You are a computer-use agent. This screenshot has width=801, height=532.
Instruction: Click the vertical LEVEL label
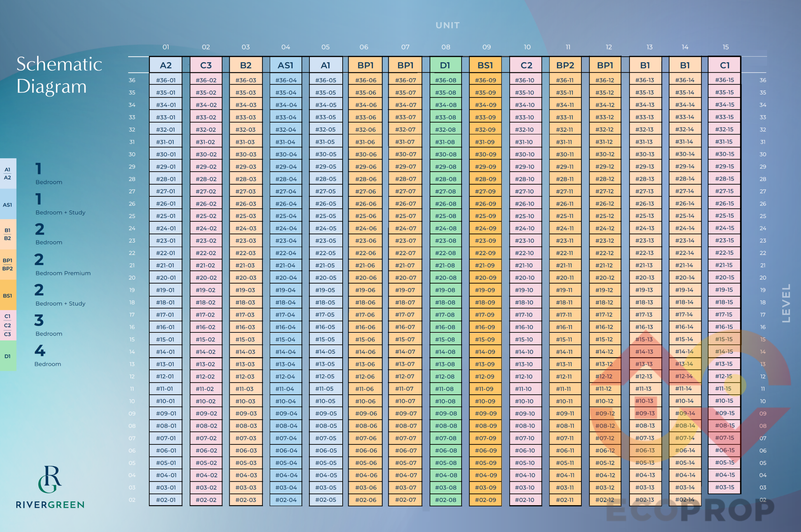786,303
